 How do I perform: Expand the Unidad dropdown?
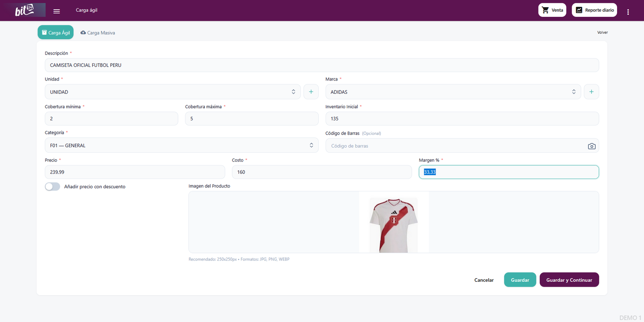173,92
